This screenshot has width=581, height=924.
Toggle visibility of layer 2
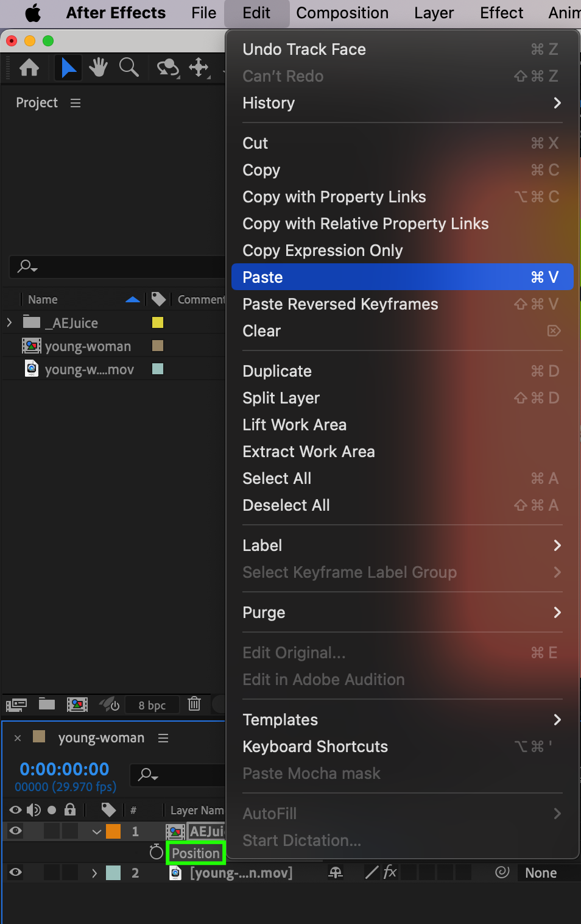click(x=16, y=872)
